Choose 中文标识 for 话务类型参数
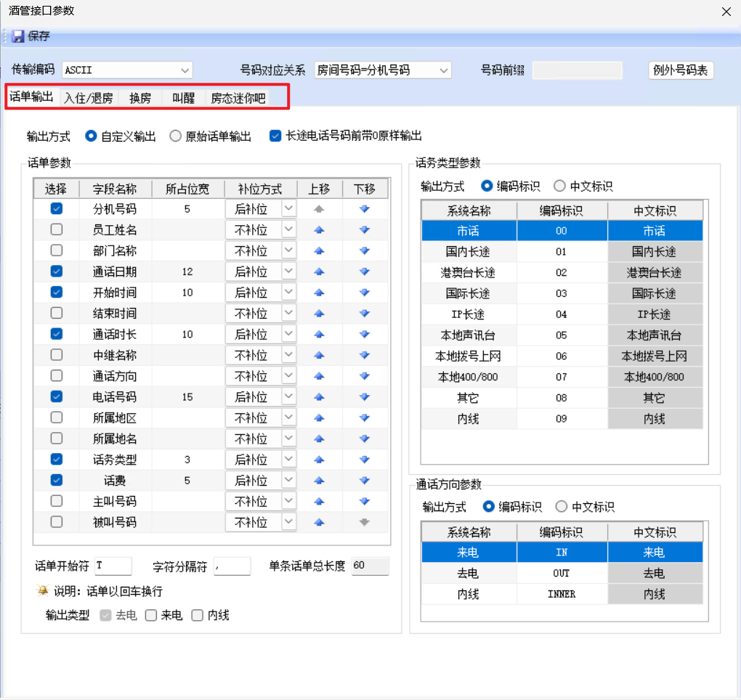741x700 pixels. click(x=560, y=186)
